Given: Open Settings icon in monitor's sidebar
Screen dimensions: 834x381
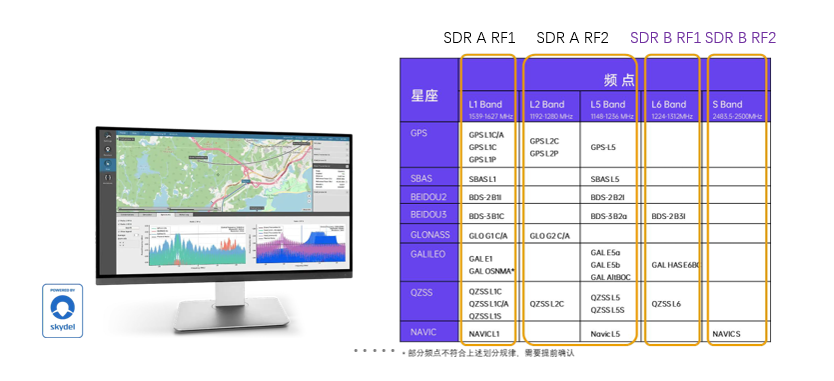Looking at the screenshot, I should click(x=107, y=137).
